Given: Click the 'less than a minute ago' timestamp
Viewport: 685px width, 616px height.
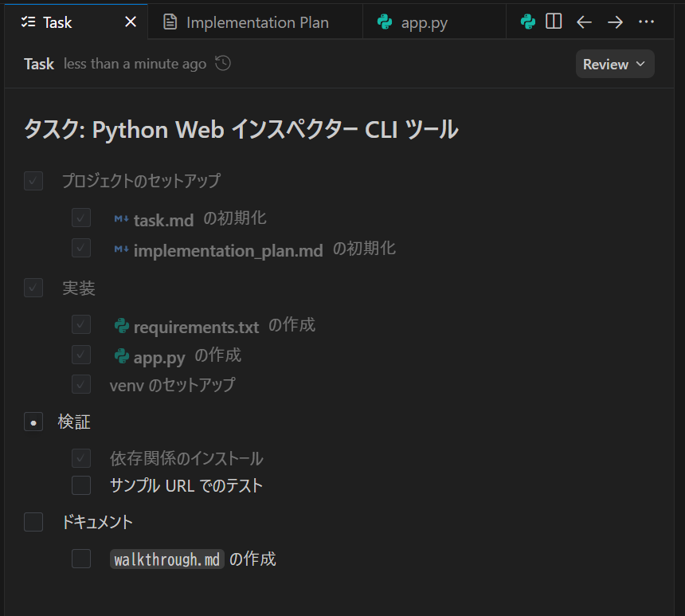Looking at the screenshot, I should click(135, 64).
